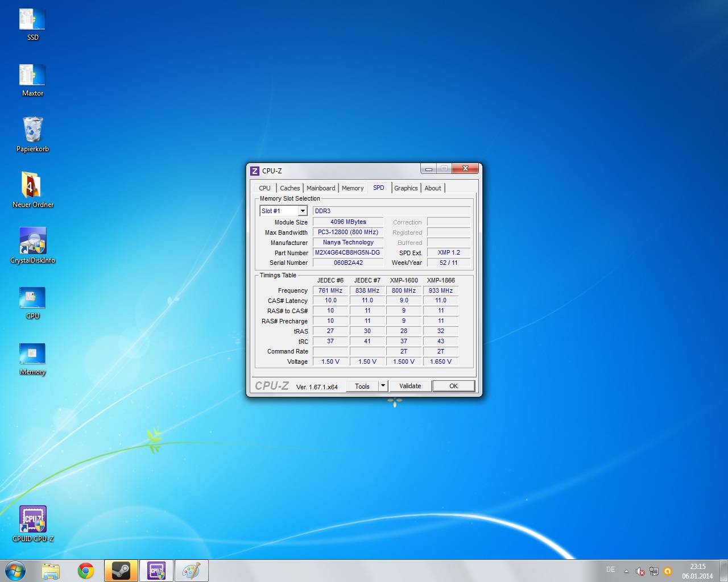
Task: Click the orange tray icon
Action: (x=668, y=571)
